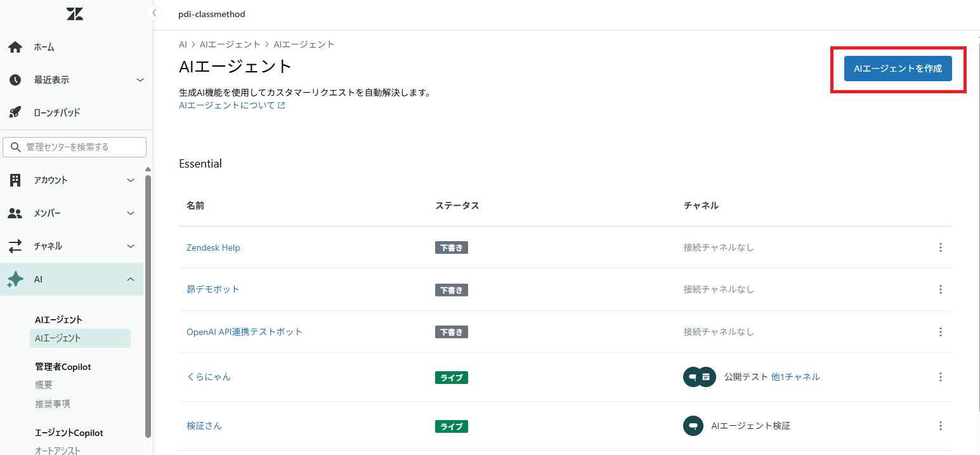Screen dimensions: 980x455
Task: Click the 管理センターを検索する search field
Action: (x=74, y=147)
